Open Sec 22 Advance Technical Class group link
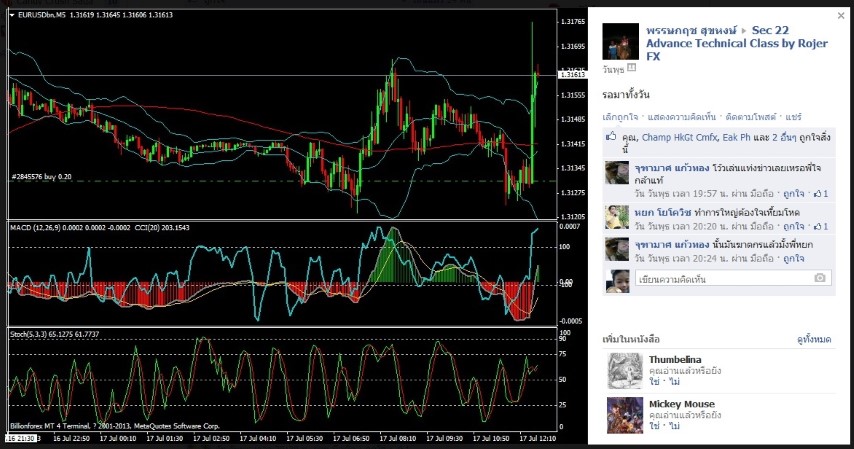Screen dimensions: 854x449 tap(737, 44)
